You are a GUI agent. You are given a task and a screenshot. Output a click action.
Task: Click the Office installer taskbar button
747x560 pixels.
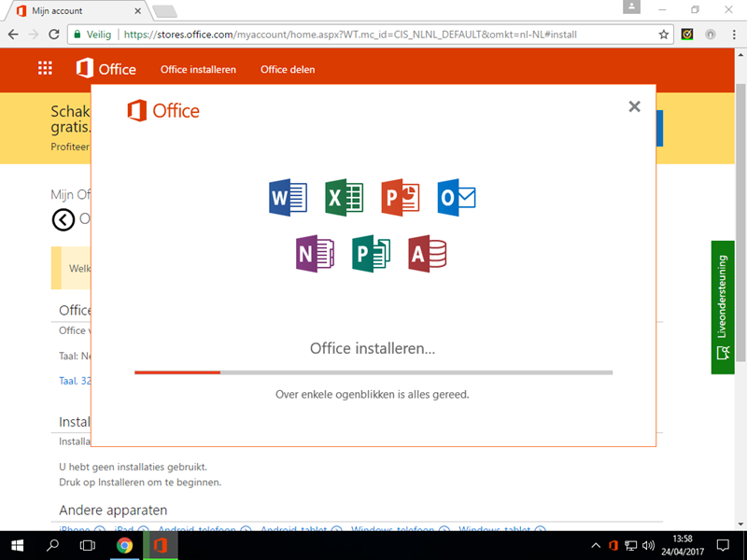161,545
